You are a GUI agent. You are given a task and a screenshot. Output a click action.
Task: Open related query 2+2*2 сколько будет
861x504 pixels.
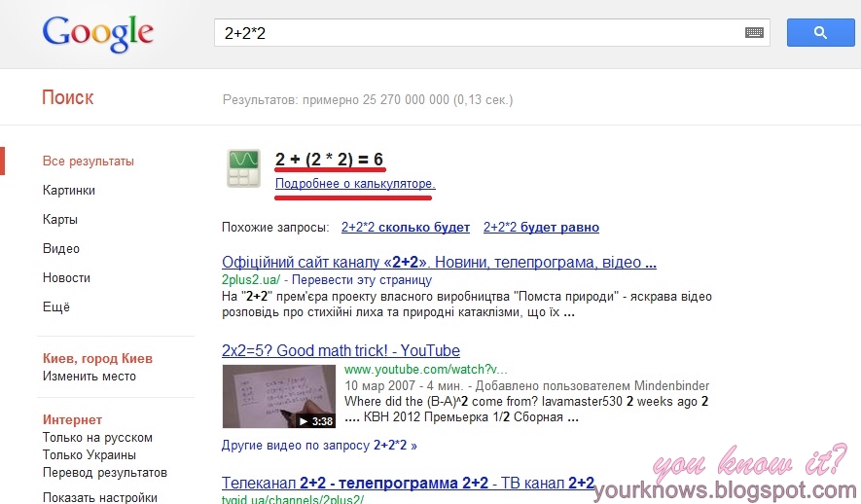click(406, 228)
